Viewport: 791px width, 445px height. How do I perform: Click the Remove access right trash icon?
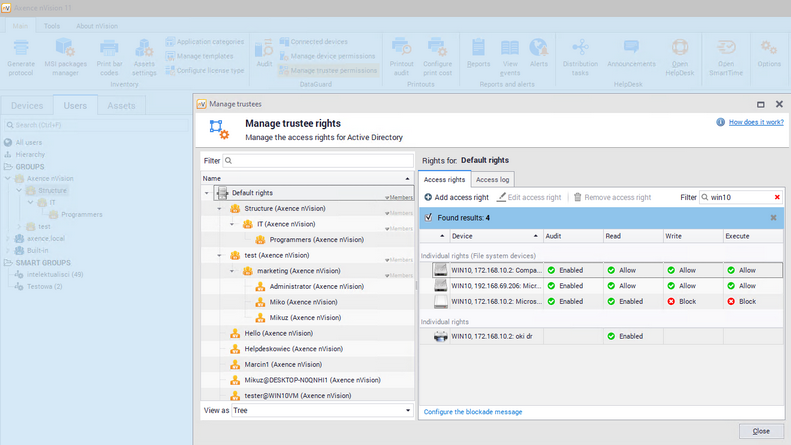pyautogui.click(x=577, y=197)
